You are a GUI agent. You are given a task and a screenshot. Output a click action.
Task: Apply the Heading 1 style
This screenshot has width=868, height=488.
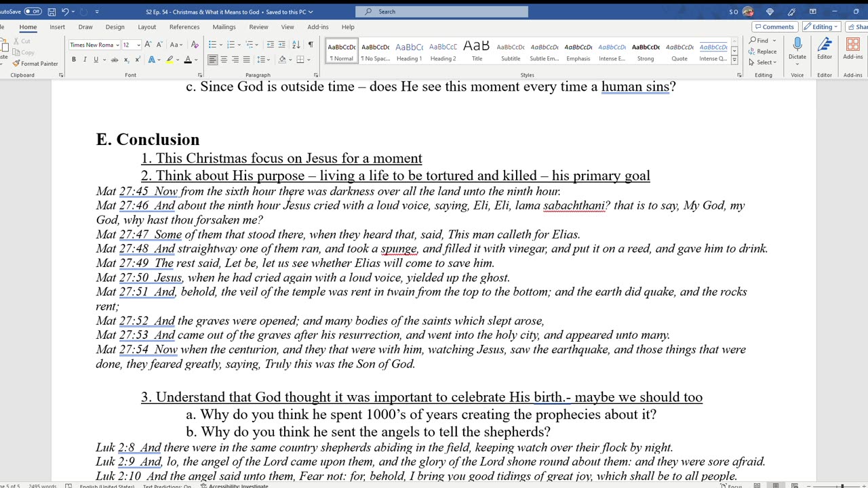coord(409,51)
